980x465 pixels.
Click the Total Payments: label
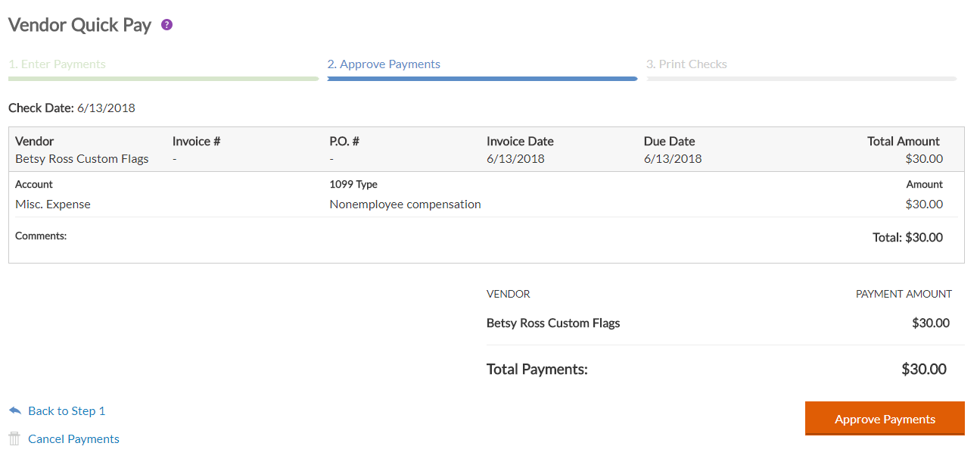tap(537, 370)
